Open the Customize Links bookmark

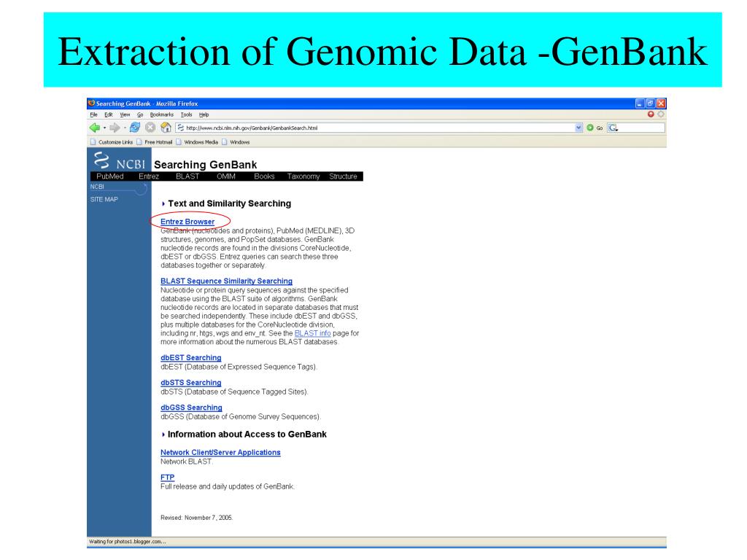click(112, 142)
